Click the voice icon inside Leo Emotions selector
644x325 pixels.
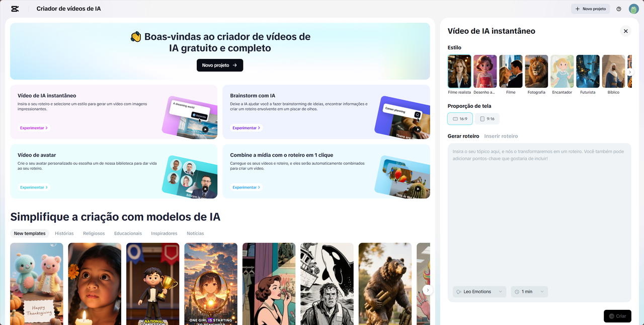(x=458, y=292)
